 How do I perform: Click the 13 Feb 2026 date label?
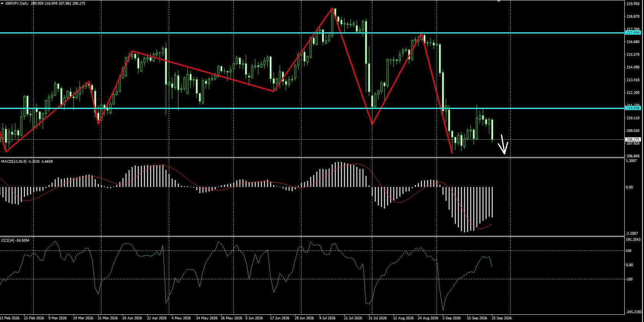(x=10, y=318)
